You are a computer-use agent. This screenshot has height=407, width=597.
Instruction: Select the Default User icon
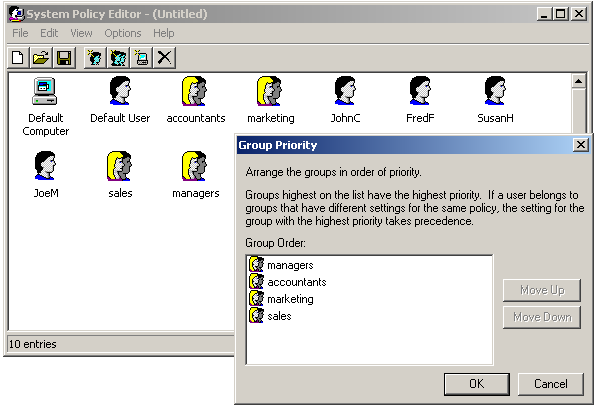[x=120, y=91]
